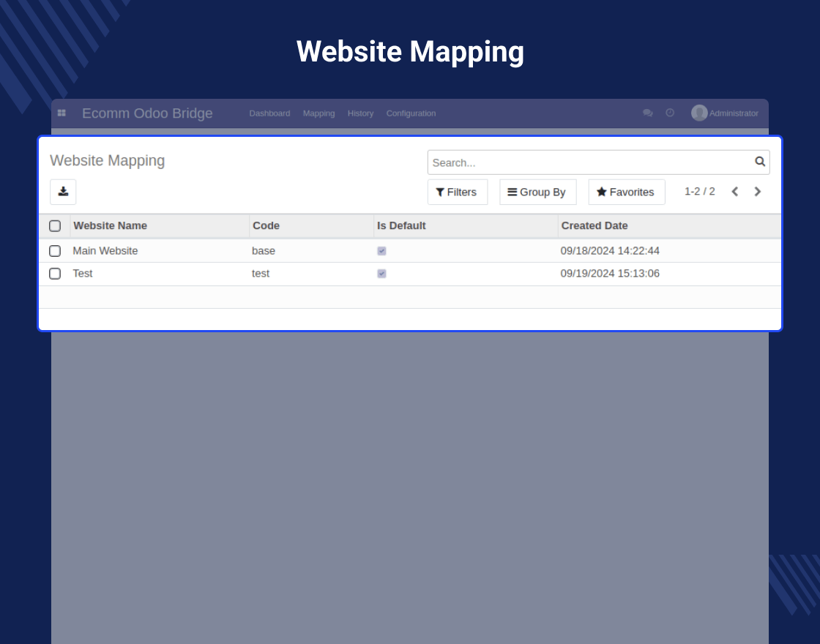Open the Group By dropdown
The width and height of the screenshot is (820, 644).
click(x=538, y=192)
